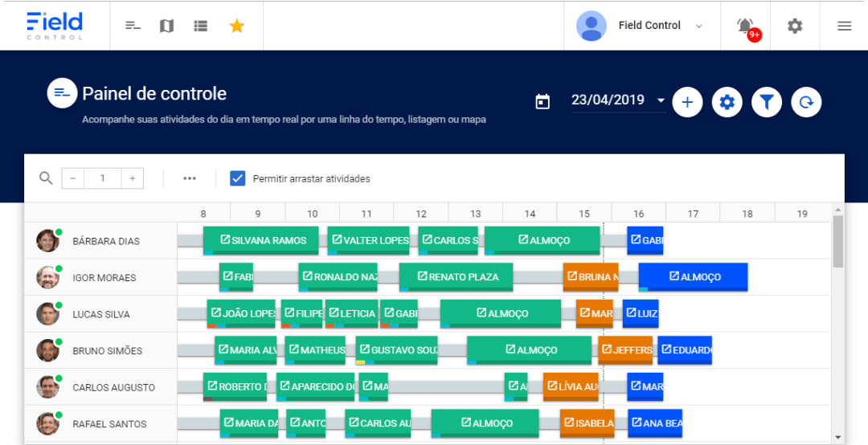Open the timeline view icon in header
868x445 pixels.
(133, 26)
